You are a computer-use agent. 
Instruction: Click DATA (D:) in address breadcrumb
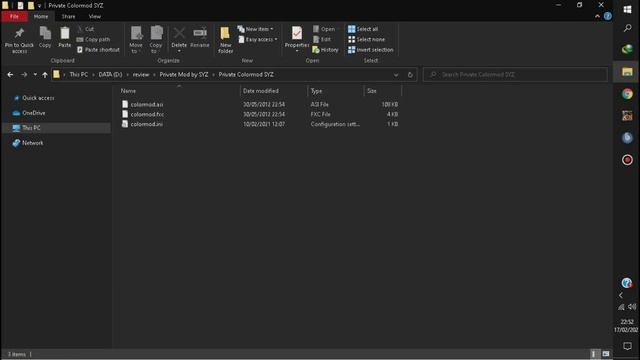click(x=110, y=75)
